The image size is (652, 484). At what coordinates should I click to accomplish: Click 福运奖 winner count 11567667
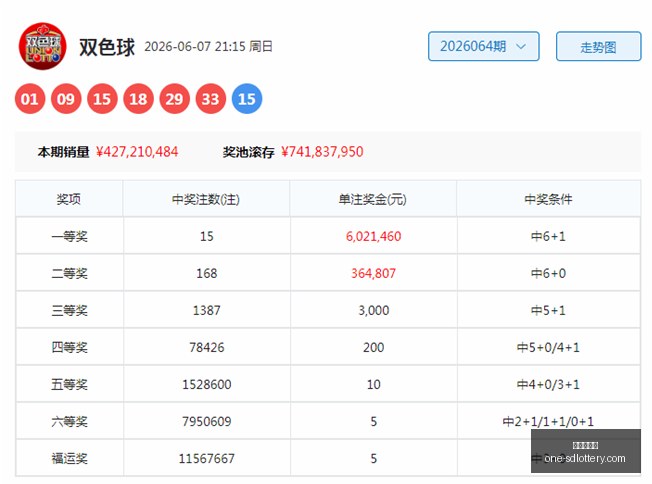[206, 458]
